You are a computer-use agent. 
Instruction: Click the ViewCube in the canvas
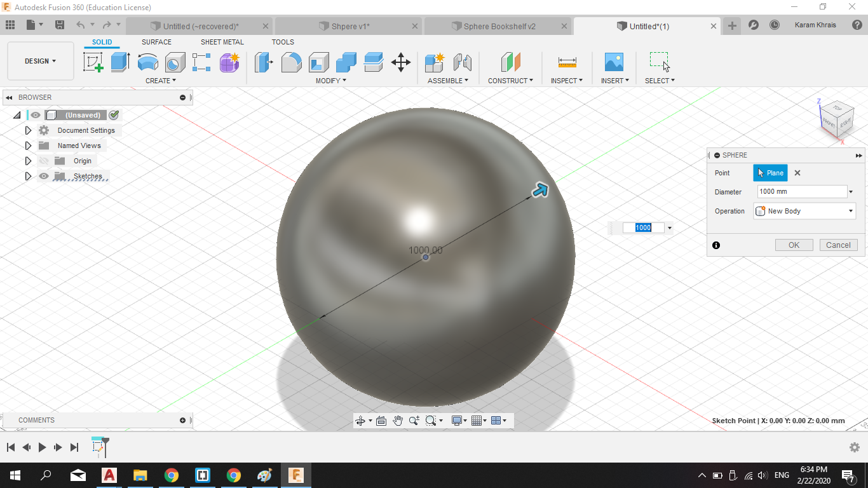point(836,119)
